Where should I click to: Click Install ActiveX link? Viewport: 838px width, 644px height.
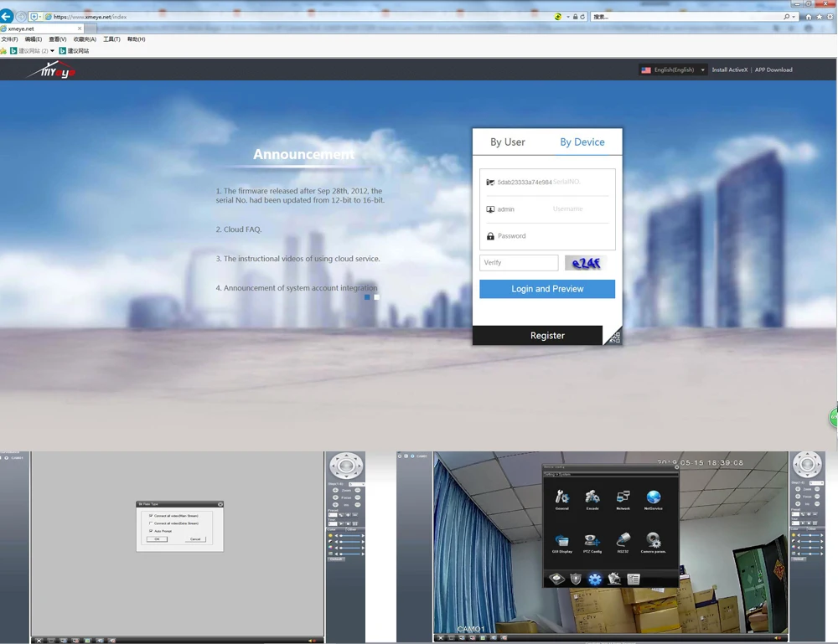pyautogui.click(x=730, y=70)
